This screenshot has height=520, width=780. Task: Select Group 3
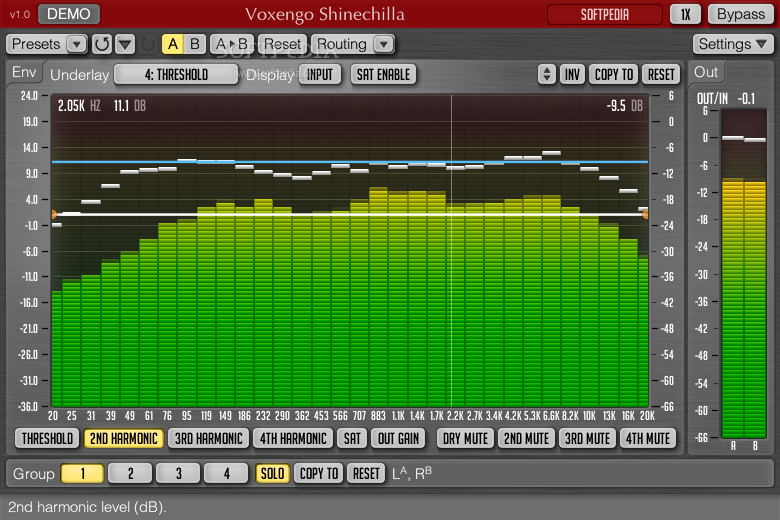[178, 473]
